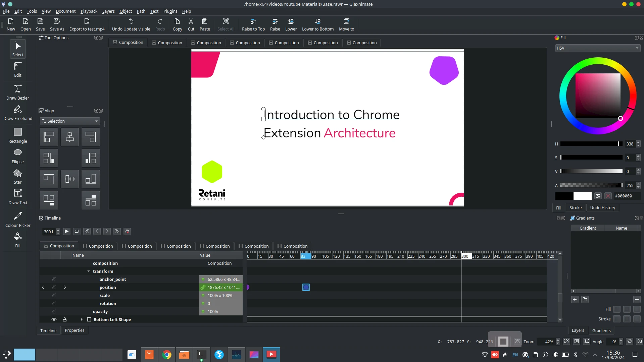Click Undo Update visible
This screenshot has width=644, height=362.
point(131,24)
